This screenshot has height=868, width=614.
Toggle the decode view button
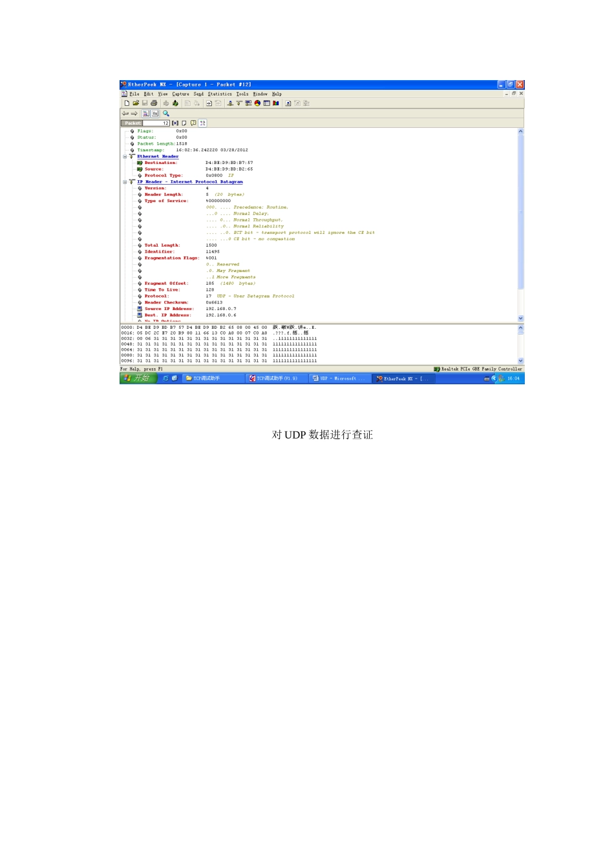pos(146,114)
